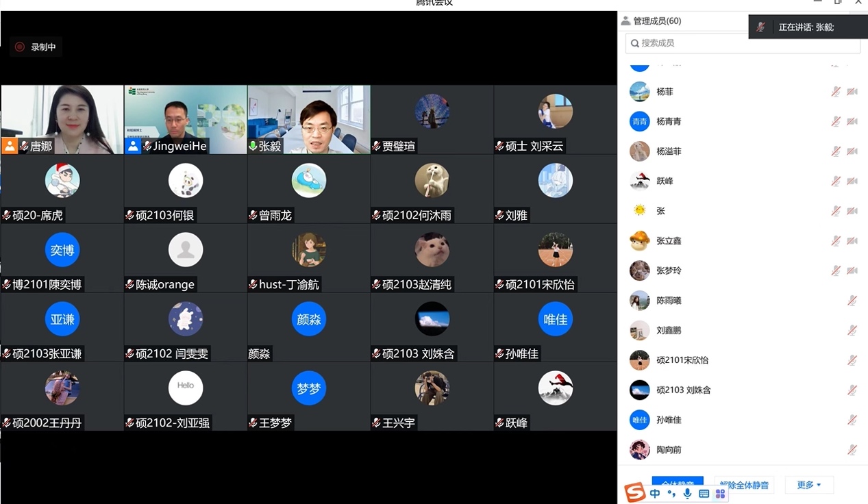Click the Sogou voice input microphone icon
Image resolution: width=868 pixels, height=504 pixels.
click(687, 494)
